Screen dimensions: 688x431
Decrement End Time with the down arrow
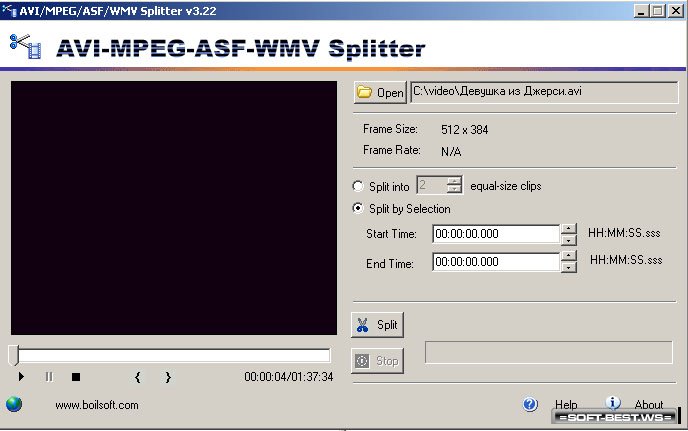(569, 267)
